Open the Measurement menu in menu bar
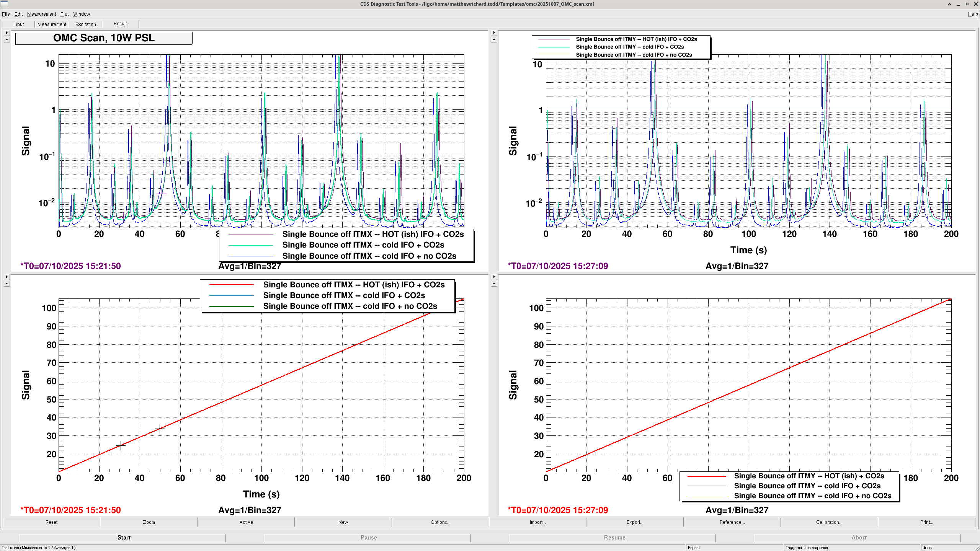Image resolution: width=980 pixels, height=551 pixels. tap(41, 14)
